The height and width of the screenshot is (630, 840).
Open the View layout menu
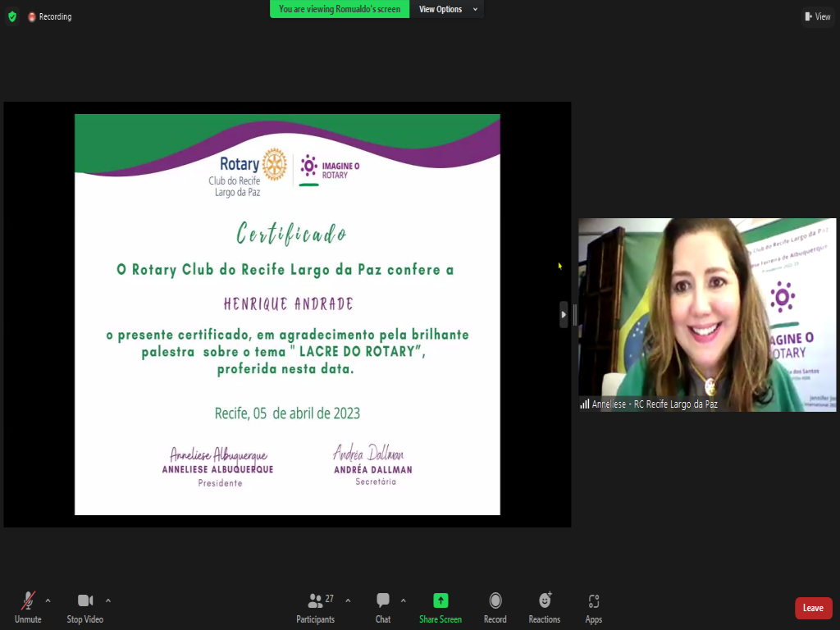point(817,16)
